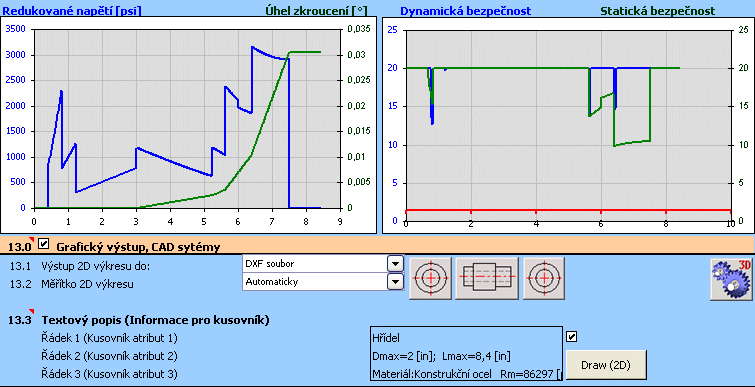Click the left end-view drawing icon
This screenshot has height=387, width=755.
point(430,278)
